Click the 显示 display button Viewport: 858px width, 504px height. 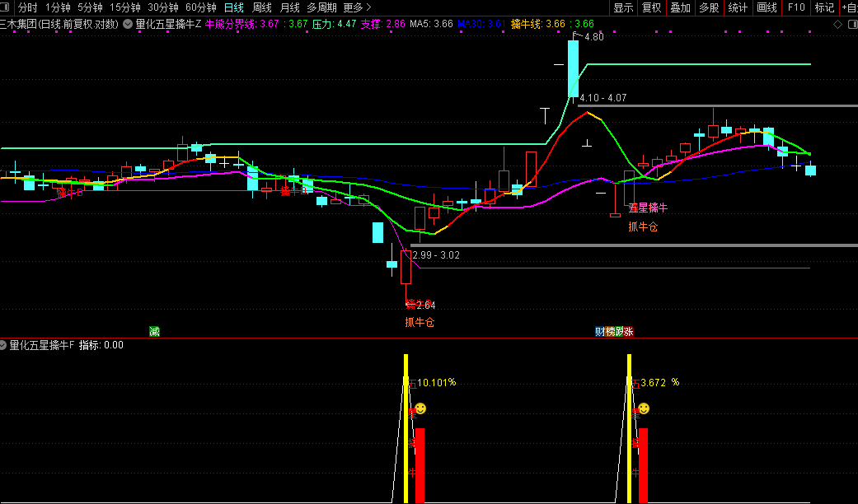[x=623, y=7]
